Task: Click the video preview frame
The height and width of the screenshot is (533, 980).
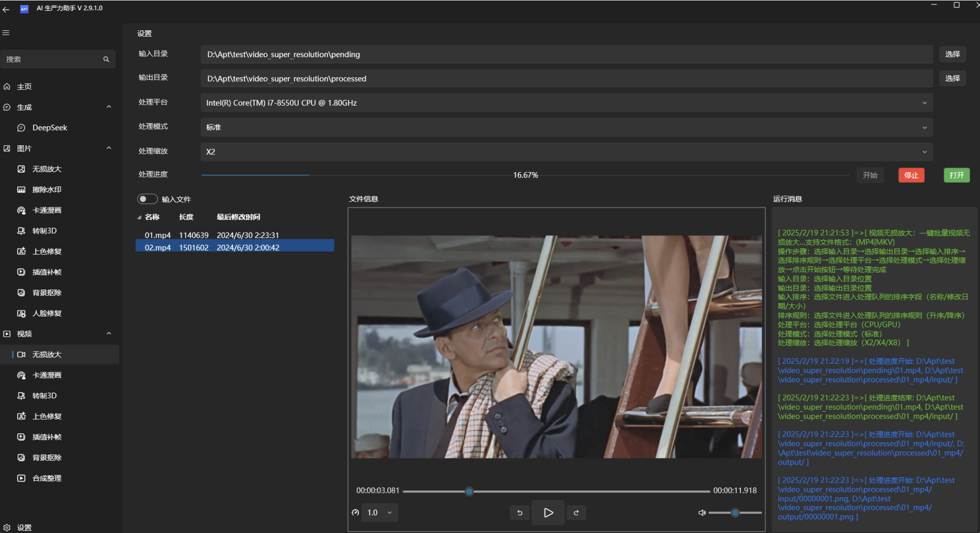Action: pos(557,347)
